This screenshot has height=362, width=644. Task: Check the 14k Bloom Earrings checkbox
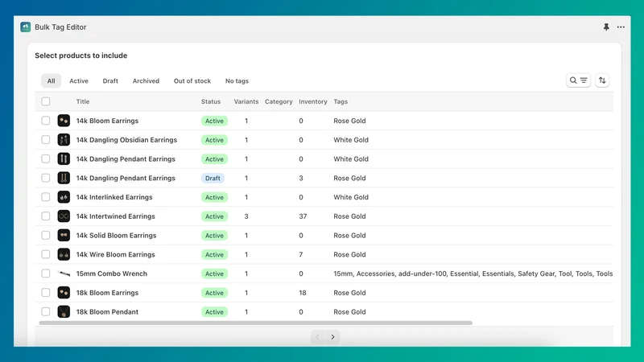pyautogui.click(x=46, y=121)
